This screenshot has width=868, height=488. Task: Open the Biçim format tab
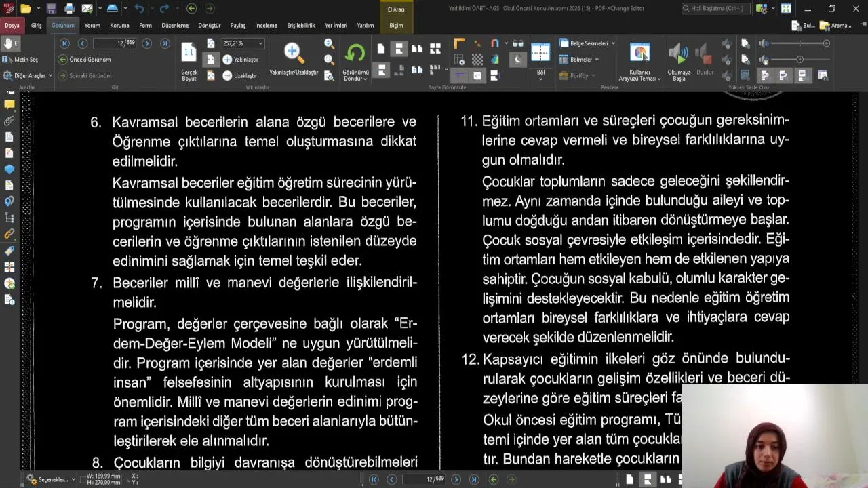[396, 26]
